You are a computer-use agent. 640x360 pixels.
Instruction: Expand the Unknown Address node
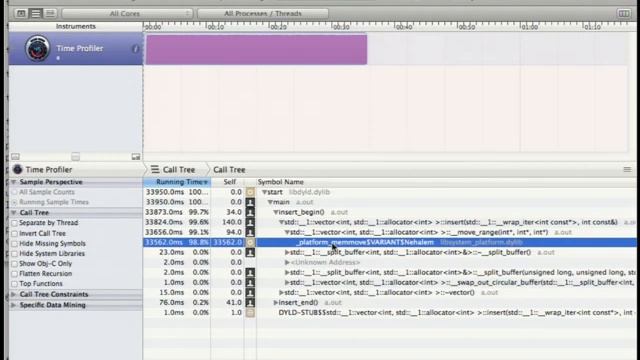pos(287,262)
